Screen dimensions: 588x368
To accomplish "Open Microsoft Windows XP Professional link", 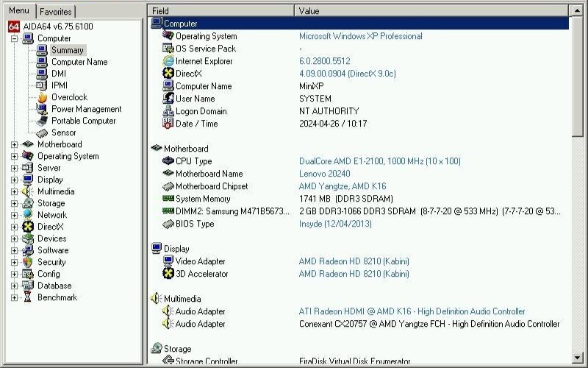I will (x=361, y=36).
